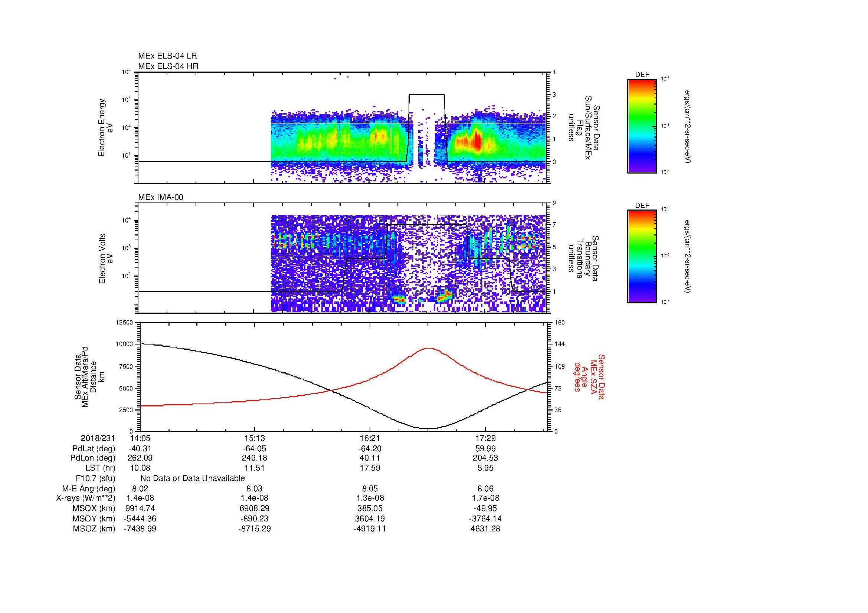Click the 'PdLon (deg)' row label
868x613 pixels.
[x=93, y=458]
